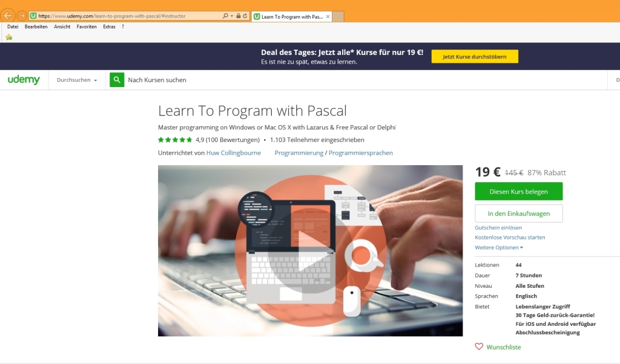Screen dimensions: 620x364
Task: Click the green search magnifier button
Action: (117, 80)
